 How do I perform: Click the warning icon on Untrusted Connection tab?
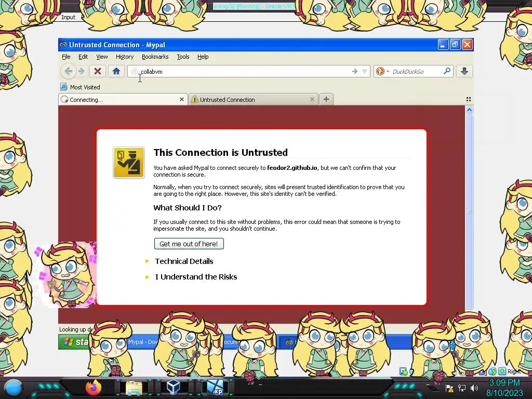194,99
